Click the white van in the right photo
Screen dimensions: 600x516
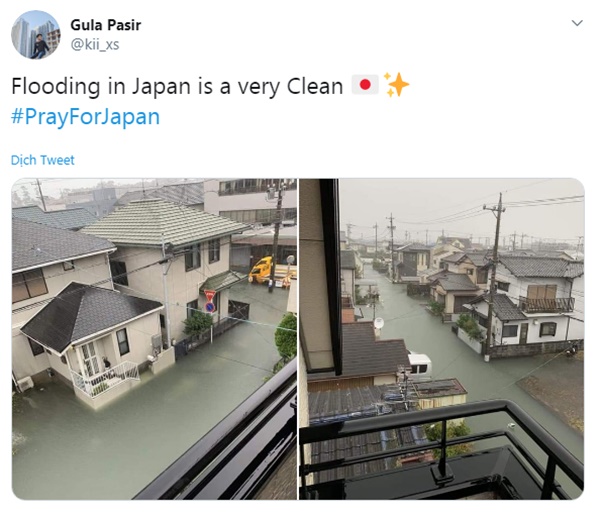click(419, 363)
